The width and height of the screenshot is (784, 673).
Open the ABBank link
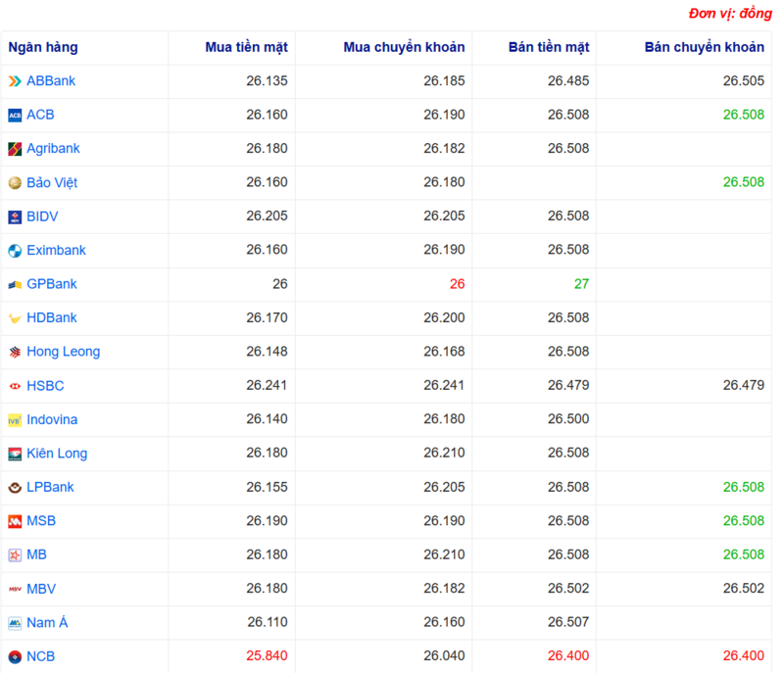(51, 81)
